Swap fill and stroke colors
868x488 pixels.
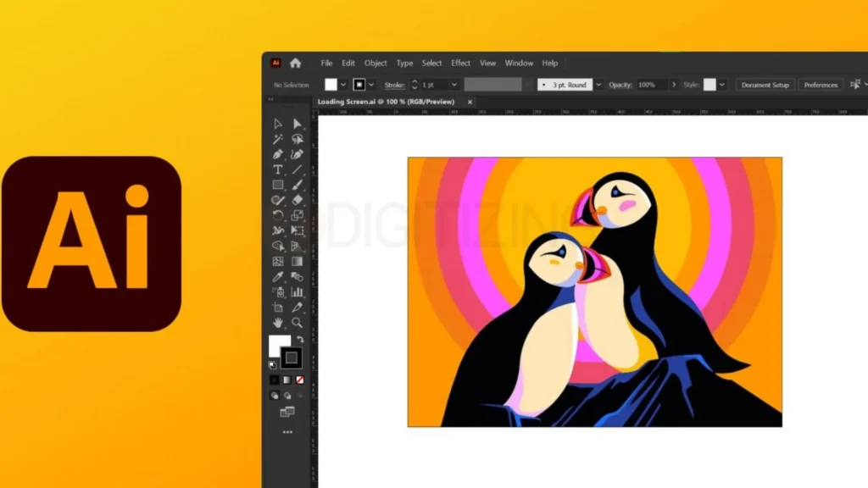point(300,339)
